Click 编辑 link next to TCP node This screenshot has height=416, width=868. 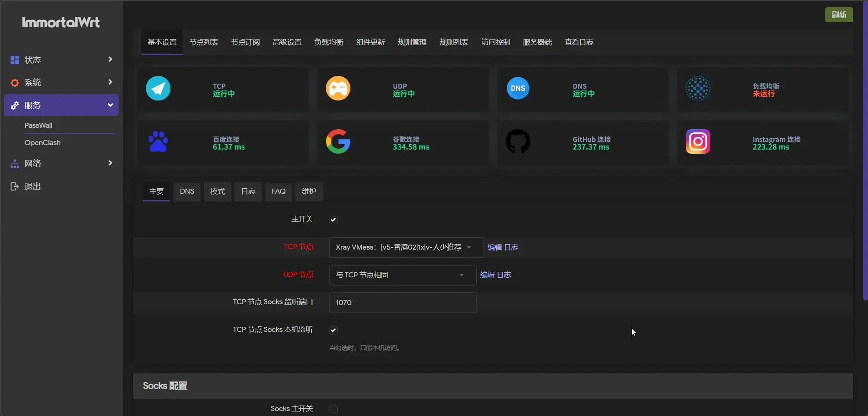point(494,247)
